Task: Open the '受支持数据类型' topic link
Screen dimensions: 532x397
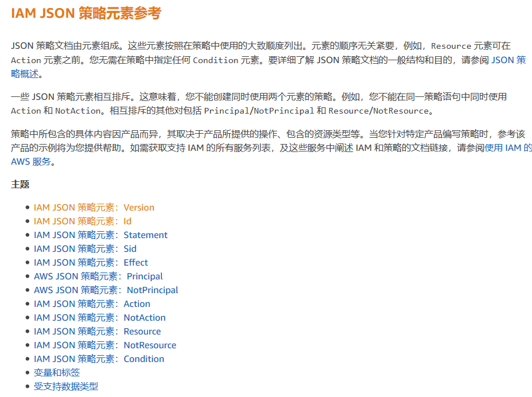Action: [66, 387]
